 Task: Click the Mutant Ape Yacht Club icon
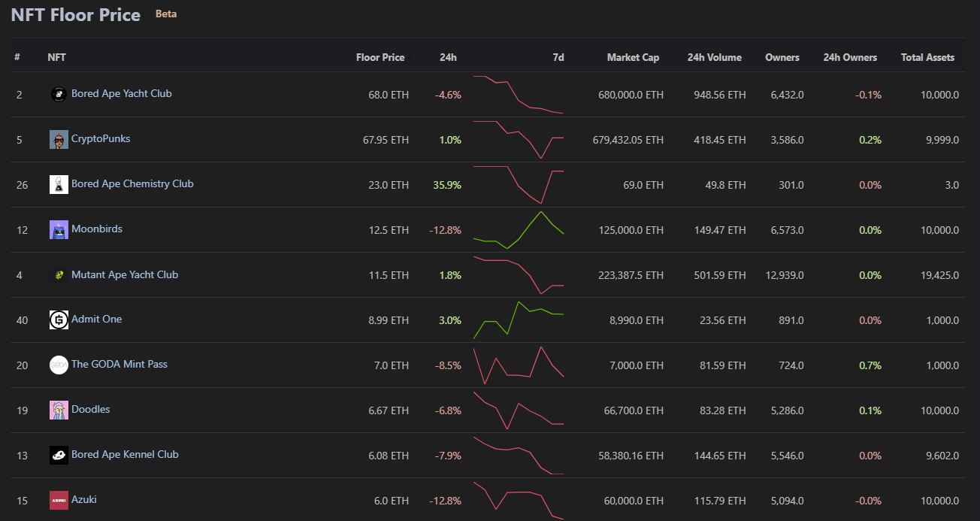coord(59,275)
